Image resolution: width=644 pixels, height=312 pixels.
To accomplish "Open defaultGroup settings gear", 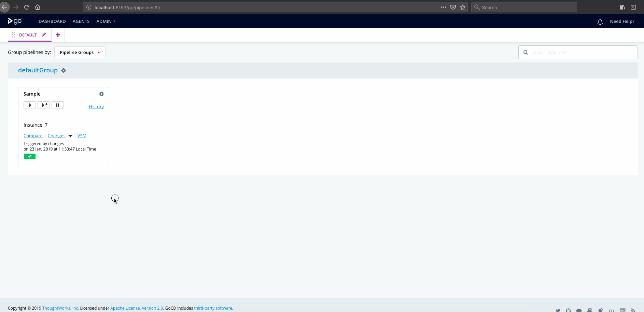I will tap(64, 70).
